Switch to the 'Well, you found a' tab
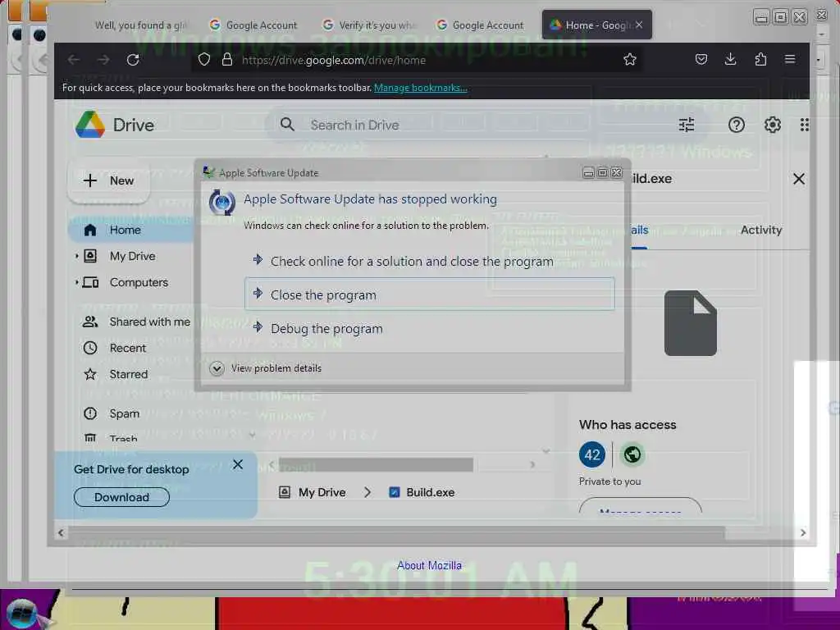 (139, 25)
